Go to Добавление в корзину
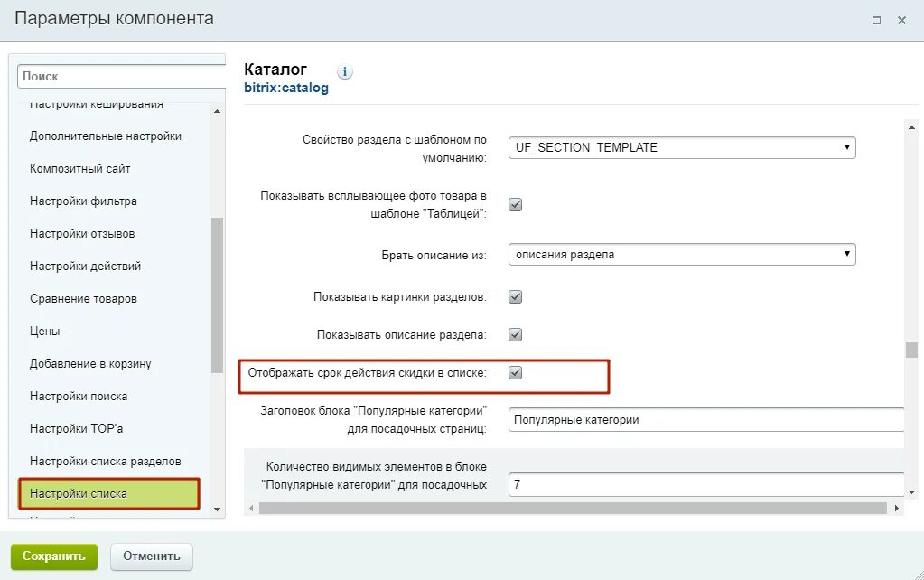Screen dimensions: 924x580 pos(90,364)
